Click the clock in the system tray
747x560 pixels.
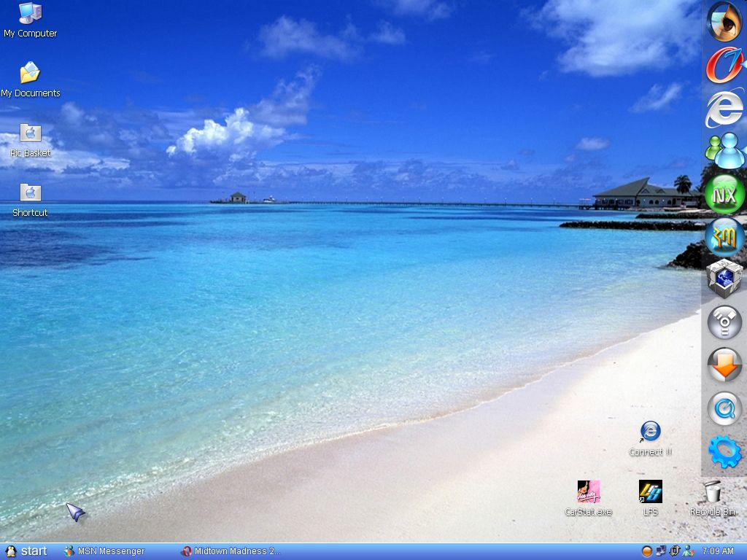click(x=717, y=551)
